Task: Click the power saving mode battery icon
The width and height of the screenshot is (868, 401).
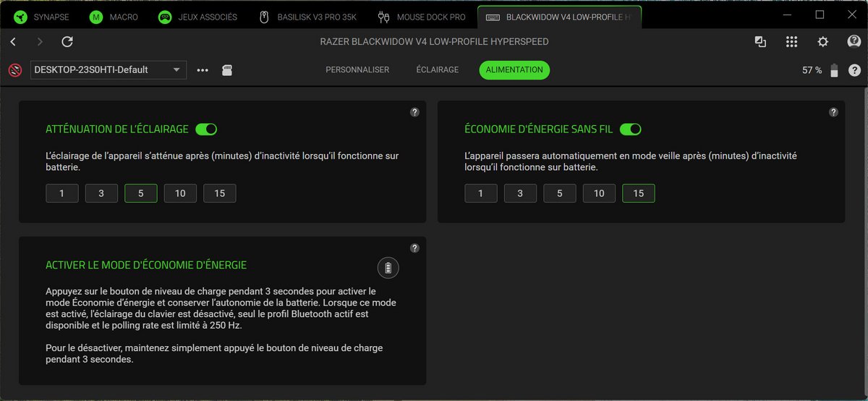Action: tap(388, 268)
